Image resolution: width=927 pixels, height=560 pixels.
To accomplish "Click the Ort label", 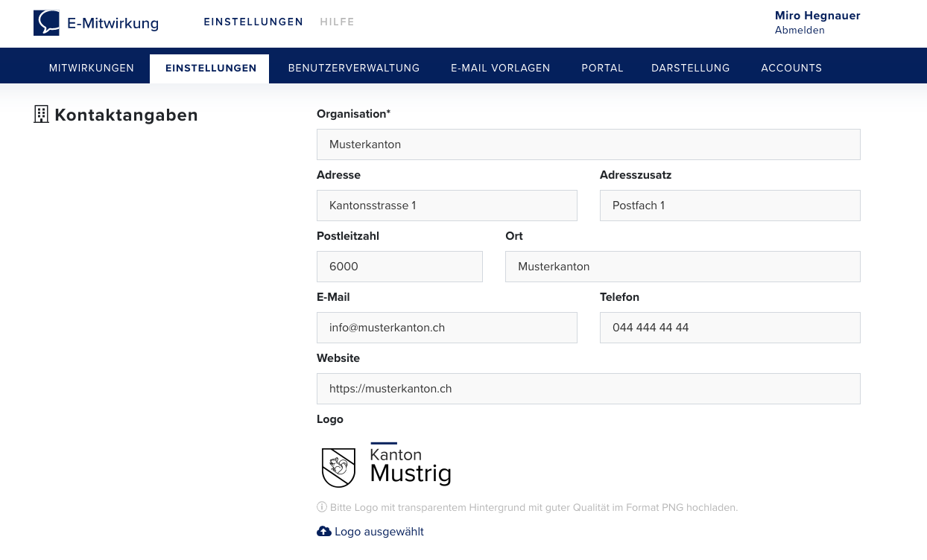I will click(x=514, y=236).
